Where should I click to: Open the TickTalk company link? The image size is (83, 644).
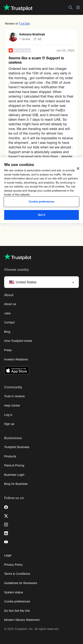click(24, 24)
